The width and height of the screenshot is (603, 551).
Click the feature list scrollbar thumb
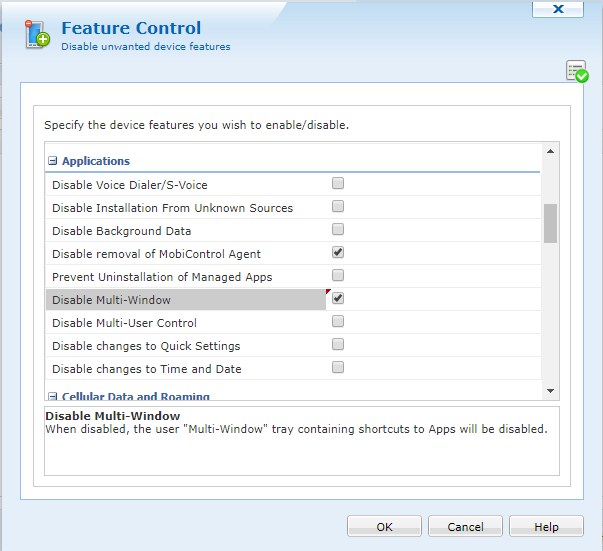point(550,223)
